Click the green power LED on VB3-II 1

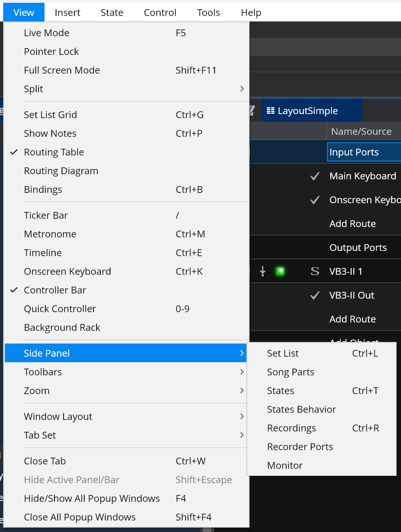280,271
